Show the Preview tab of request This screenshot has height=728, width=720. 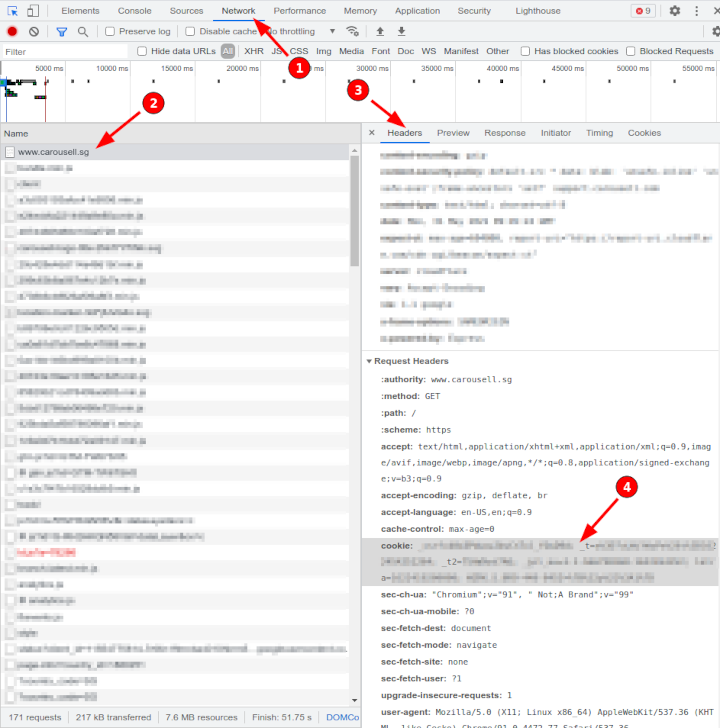[x=454, y=133]
